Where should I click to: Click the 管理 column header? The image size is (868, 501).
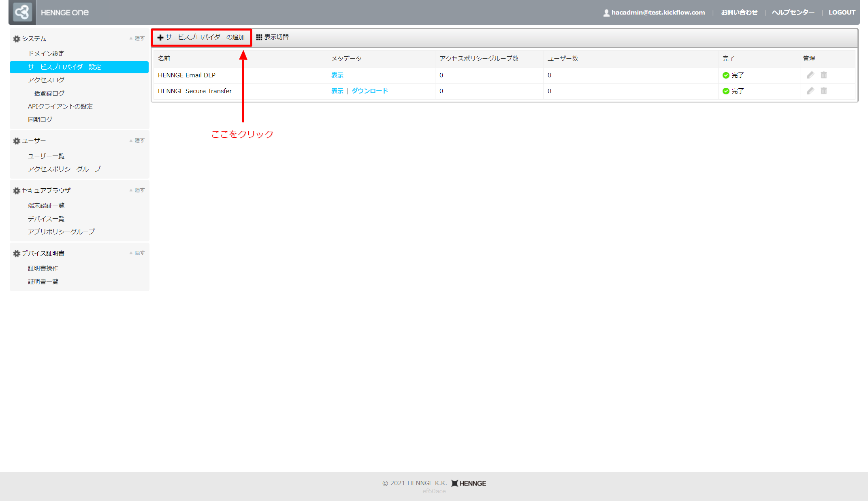[809, 58]
